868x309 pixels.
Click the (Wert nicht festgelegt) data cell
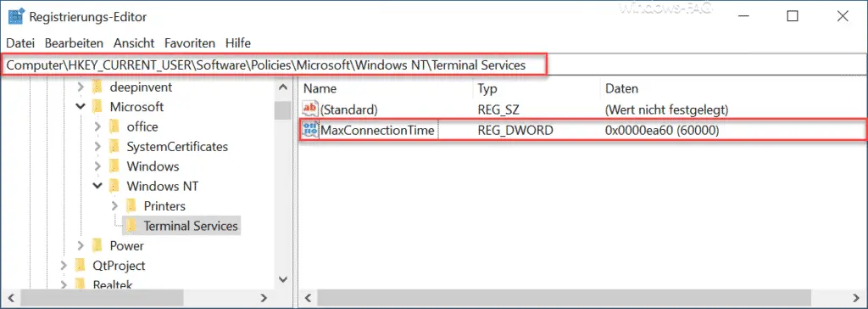(666, 110)
